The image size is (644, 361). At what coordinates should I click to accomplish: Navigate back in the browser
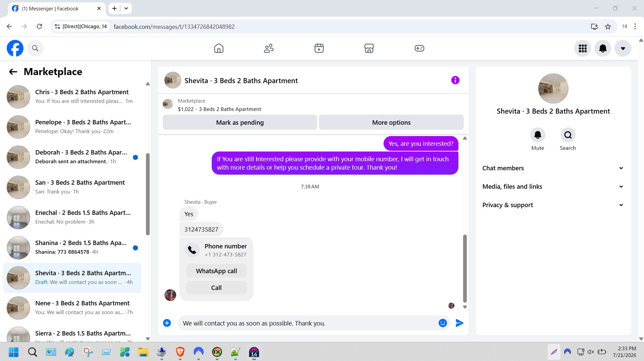click(x=9, y=26)
